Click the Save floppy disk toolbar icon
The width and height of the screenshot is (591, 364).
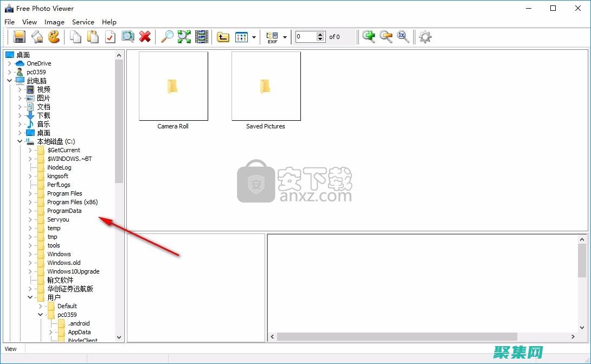tap(20, 37)
